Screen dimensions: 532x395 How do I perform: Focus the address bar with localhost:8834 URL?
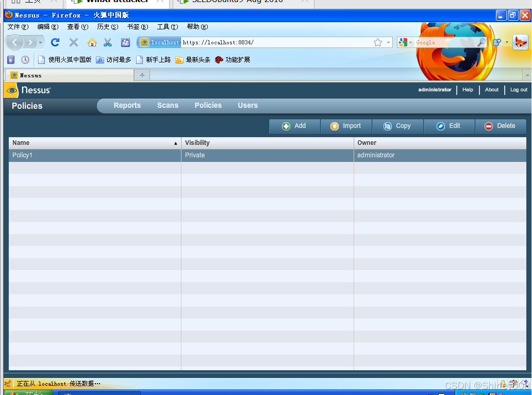coord(275,42)
